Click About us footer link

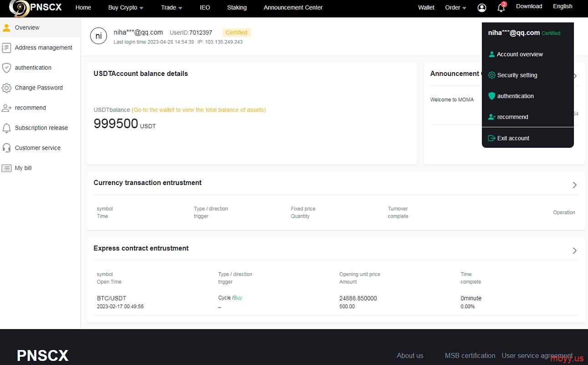[x=410, y=356]
